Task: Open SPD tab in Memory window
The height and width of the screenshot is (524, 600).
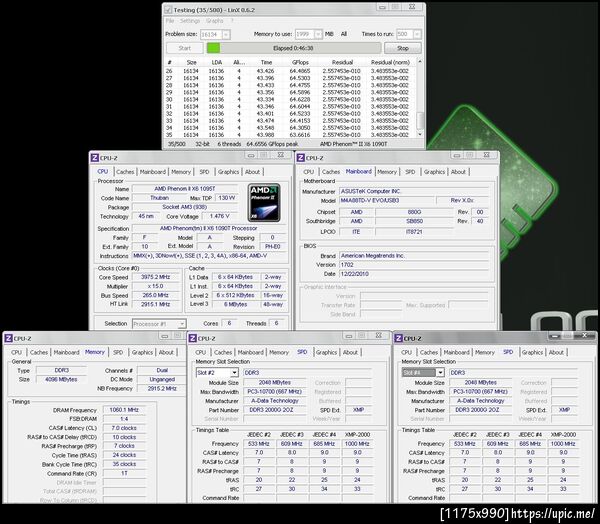Action: [118, 353]
